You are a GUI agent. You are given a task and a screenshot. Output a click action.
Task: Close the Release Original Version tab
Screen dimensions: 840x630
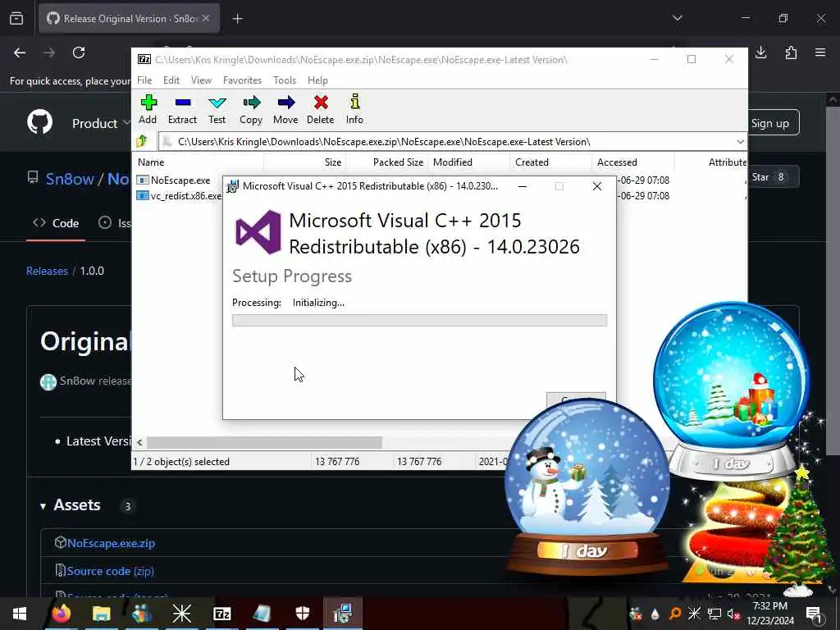click(x=206, y=19)
